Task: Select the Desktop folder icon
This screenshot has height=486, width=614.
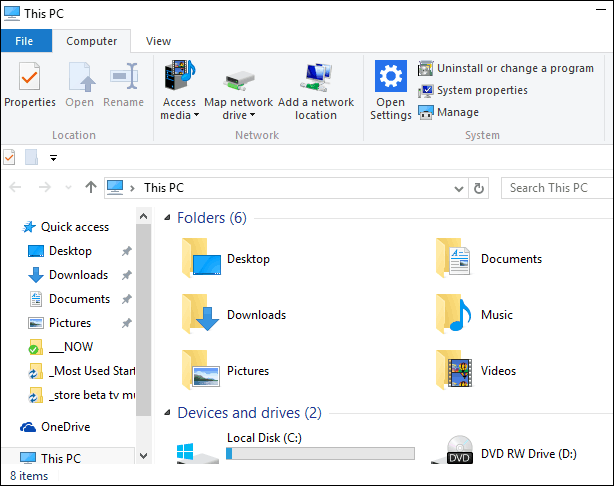Action: (x=201, y=258)
